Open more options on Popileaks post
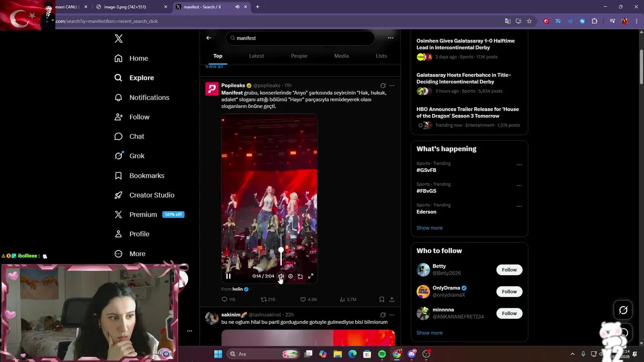 [x=392, y=85]
